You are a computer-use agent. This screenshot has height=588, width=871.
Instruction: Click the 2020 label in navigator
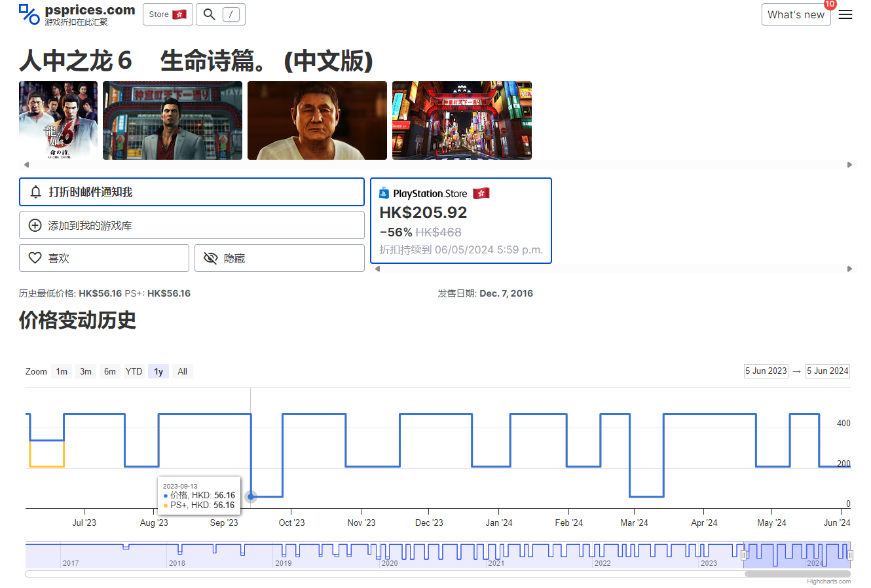coord(390,563)
